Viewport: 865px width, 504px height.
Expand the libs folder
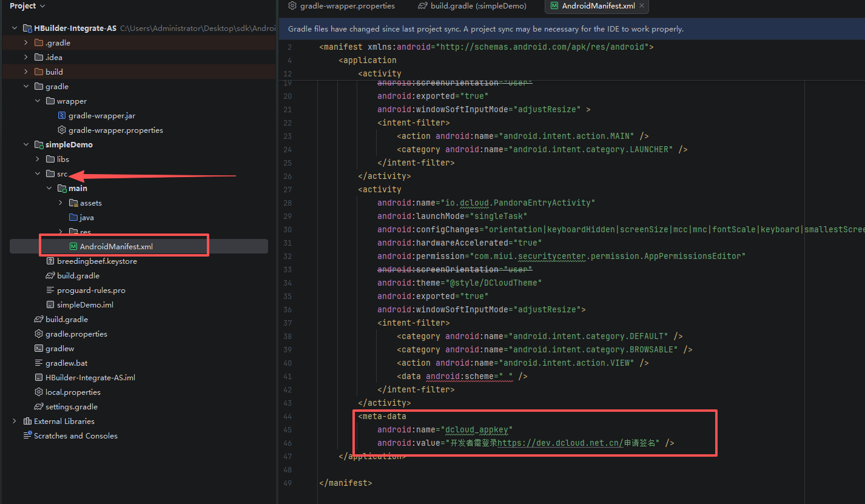coord(38,160)
